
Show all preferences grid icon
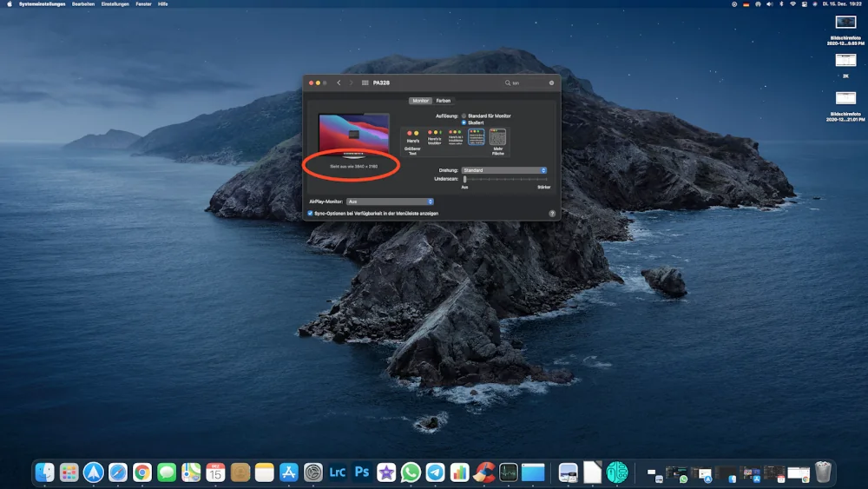click(x=365, y=83)
